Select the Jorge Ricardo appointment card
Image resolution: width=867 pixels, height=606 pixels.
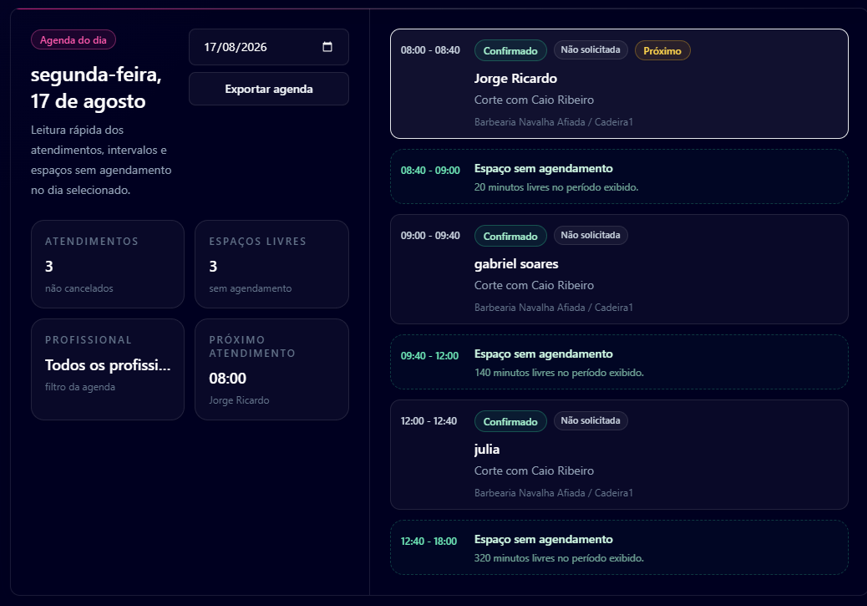point(619,83)
